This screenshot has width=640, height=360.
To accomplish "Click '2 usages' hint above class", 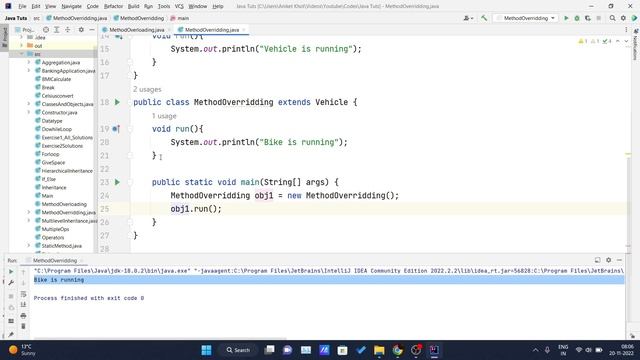I will [147, 89].
